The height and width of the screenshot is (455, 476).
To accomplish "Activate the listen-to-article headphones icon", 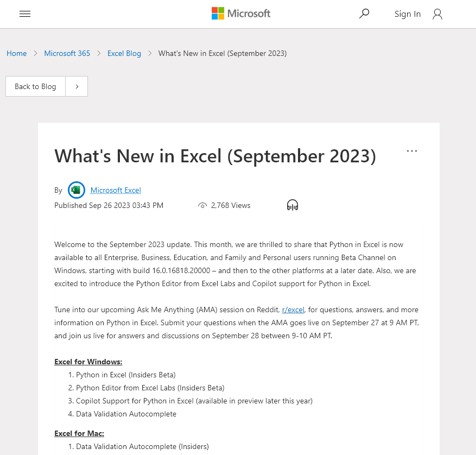I will pos(293,205).
